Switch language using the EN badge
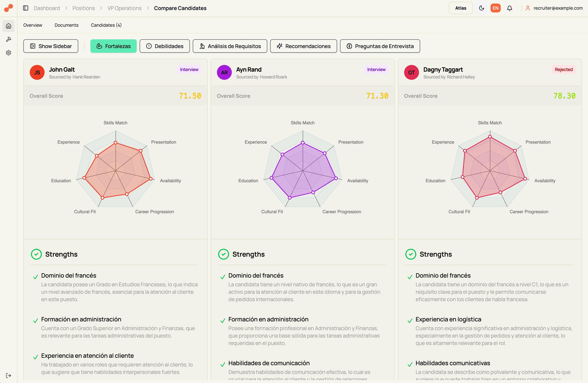The image size is (588, 383). [495, 8]
